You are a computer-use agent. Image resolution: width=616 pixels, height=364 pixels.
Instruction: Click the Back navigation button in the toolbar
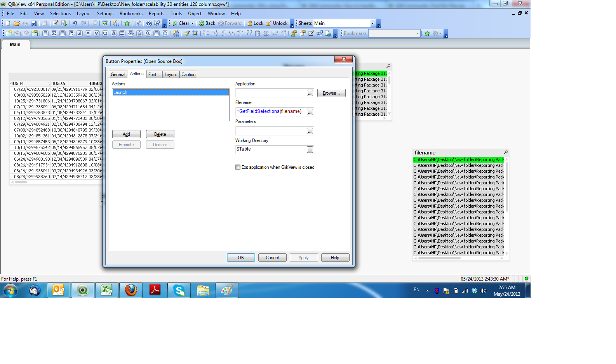pyautogui.click(x=207, y=23)
